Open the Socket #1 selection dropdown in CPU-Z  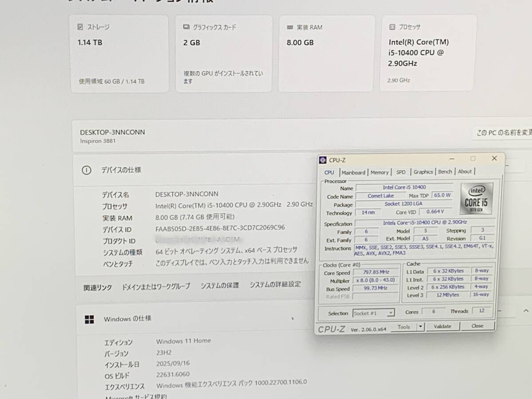[x=374, y=313]
